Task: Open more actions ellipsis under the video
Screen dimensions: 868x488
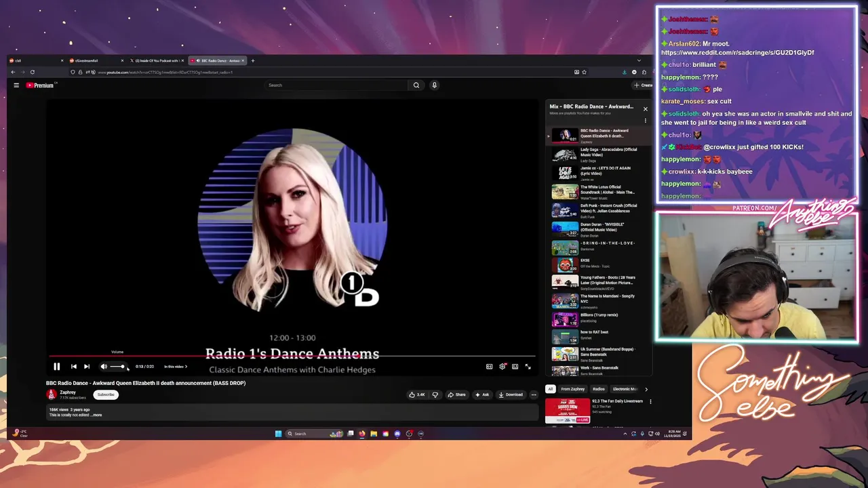Action: [534, 394]
